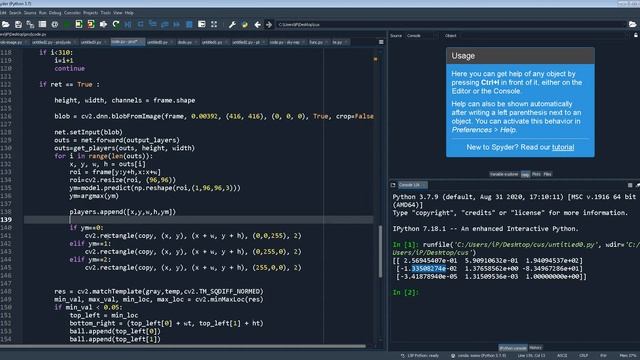Viewport: 640px width, 360px height.
Task: Switch to the Files pane tab
Action: tap(547, 174)
